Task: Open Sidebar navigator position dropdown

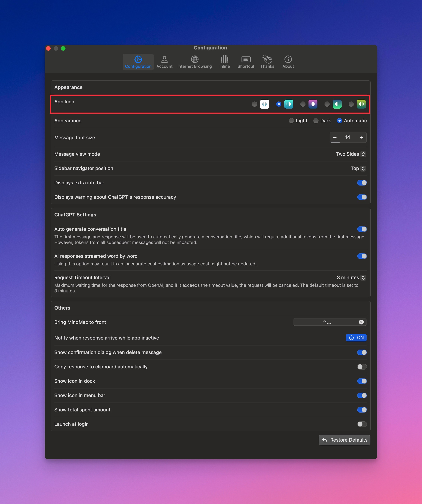Action: pos(358,169)
